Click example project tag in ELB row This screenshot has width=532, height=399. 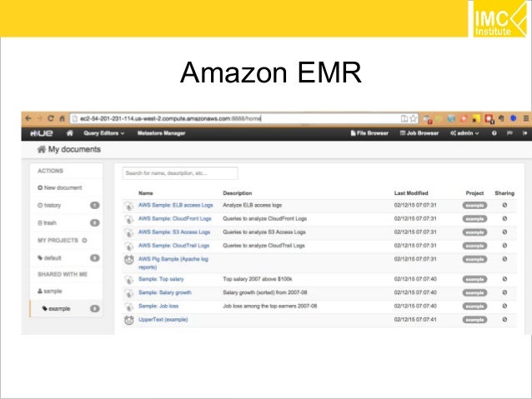click(x=474, y=206)
